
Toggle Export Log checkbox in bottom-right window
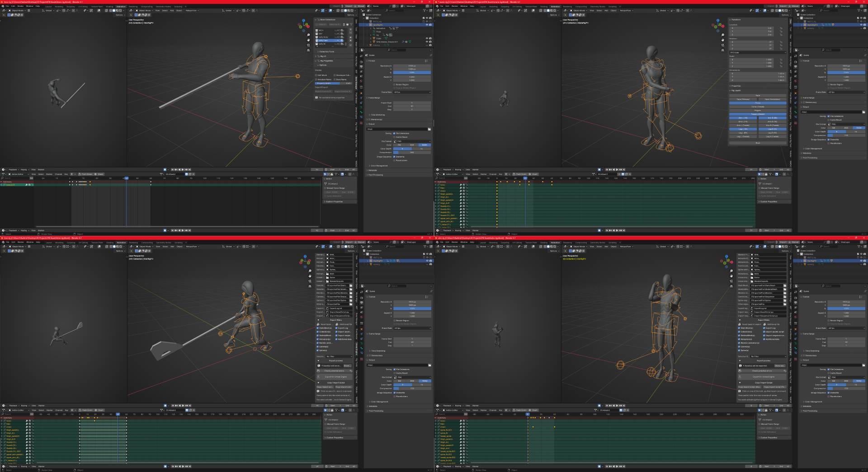765,328
